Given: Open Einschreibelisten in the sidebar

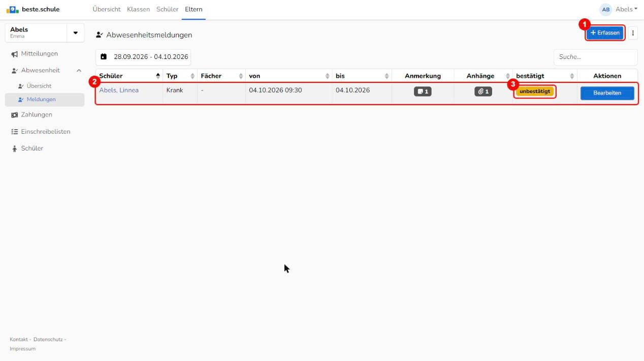Looking at the screenshot, I should (45, 131).
